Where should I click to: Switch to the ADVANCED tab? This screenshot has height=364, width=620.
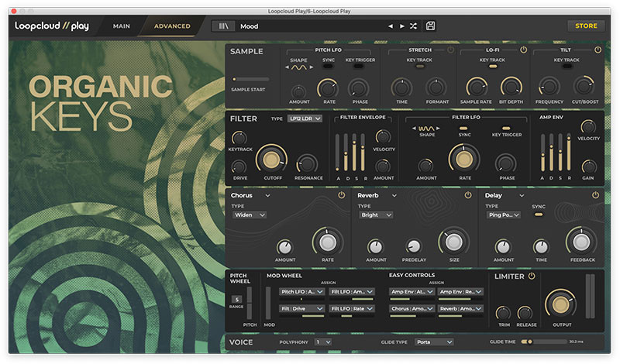[172, 26]
